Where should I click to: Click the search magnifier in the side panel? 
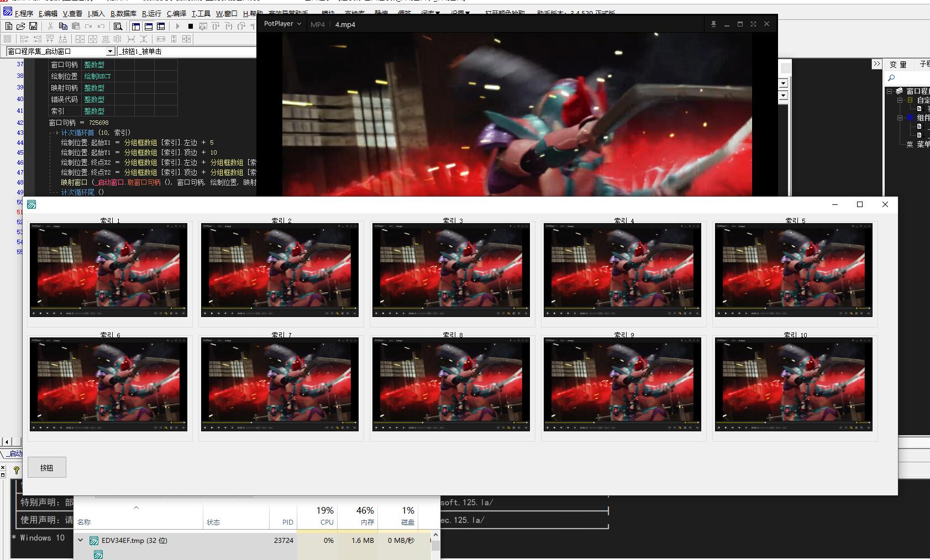[x=891, y=78]
